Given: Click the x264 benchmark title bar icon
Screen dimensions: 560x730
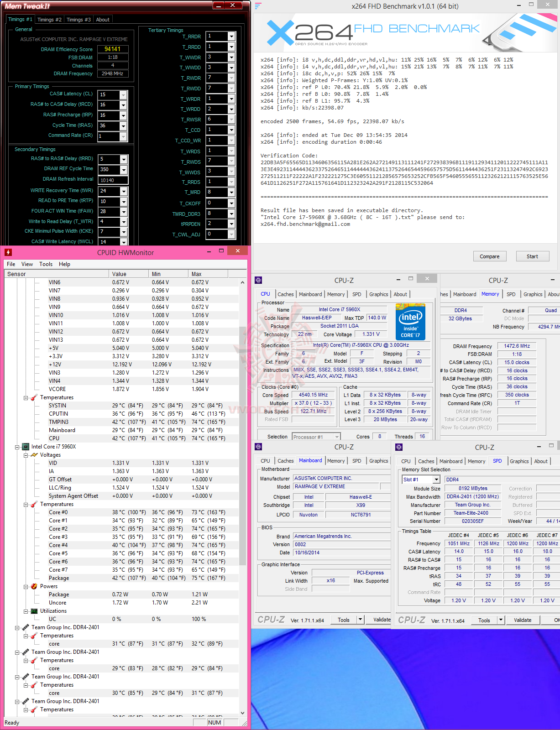Looking at the screenshot, I should 258,6.
